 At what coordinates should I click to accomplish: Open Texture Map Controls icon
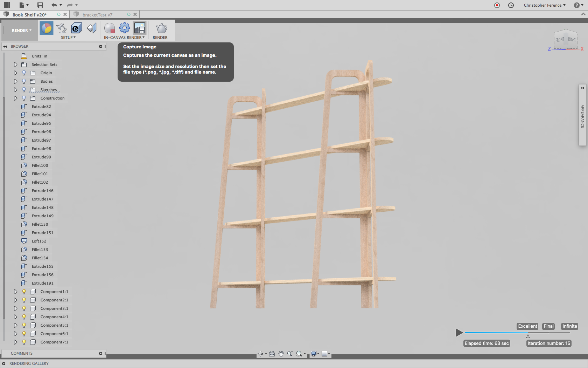(92, 28)
